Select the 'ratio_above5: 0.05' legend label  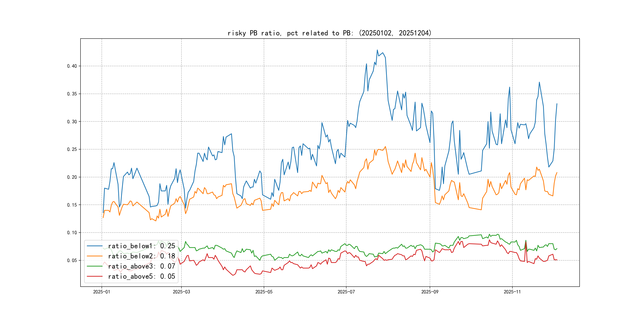point(142,276)
